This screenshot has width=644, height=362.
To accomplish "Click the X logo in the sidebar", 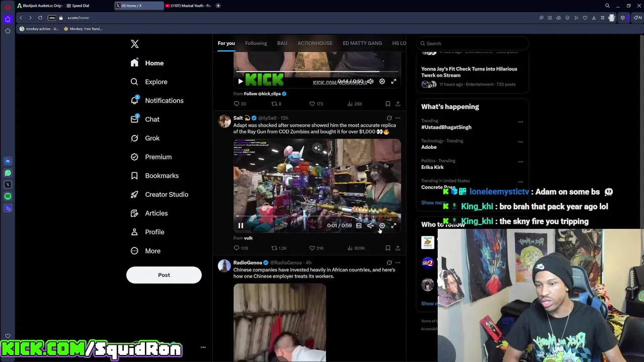I will 134,44.
